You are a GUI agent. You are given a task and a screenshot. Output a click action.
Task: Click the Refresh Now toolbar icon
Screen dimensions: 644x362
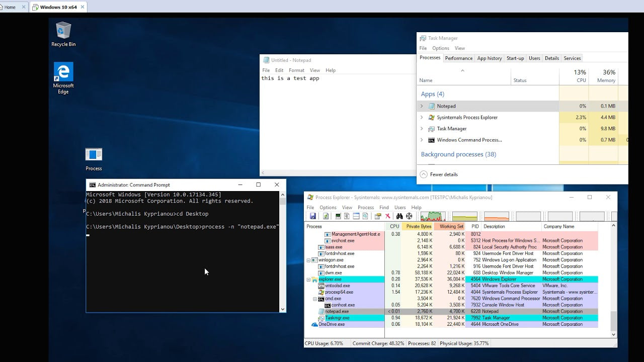[326, 216]
